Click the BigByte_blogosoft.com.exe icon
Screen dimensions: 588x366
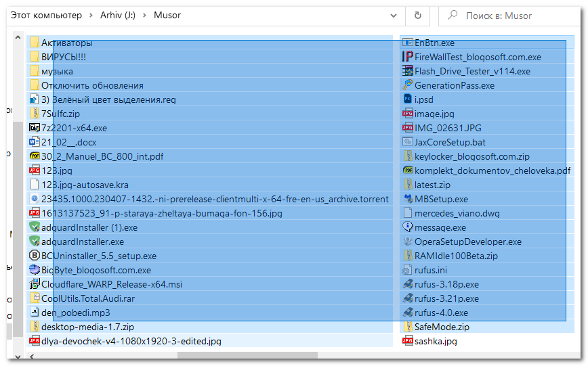[35, 270]
